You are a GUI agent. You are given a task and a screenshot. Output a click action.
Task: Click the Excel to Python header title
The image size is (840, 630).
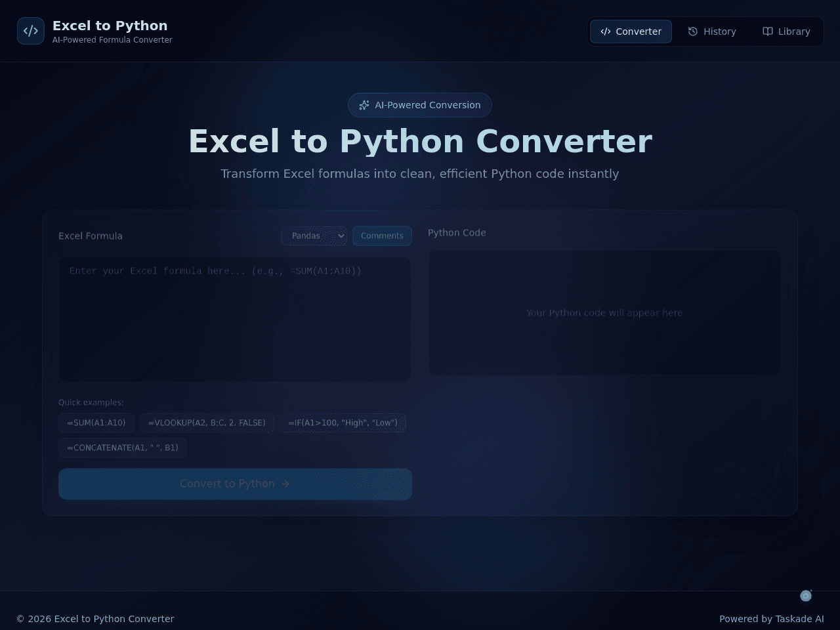tap(110, 26)
